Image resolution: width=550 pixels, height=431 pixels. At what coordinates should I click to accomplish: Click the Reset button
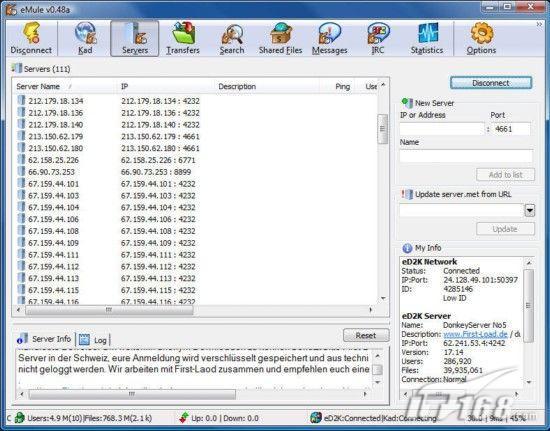(x=366, y=335)
